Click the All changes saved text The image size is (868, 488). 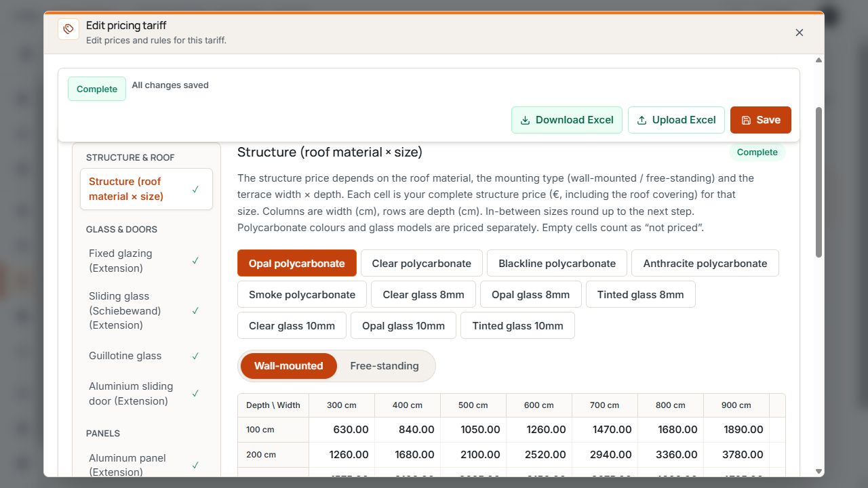pos(170,85)
